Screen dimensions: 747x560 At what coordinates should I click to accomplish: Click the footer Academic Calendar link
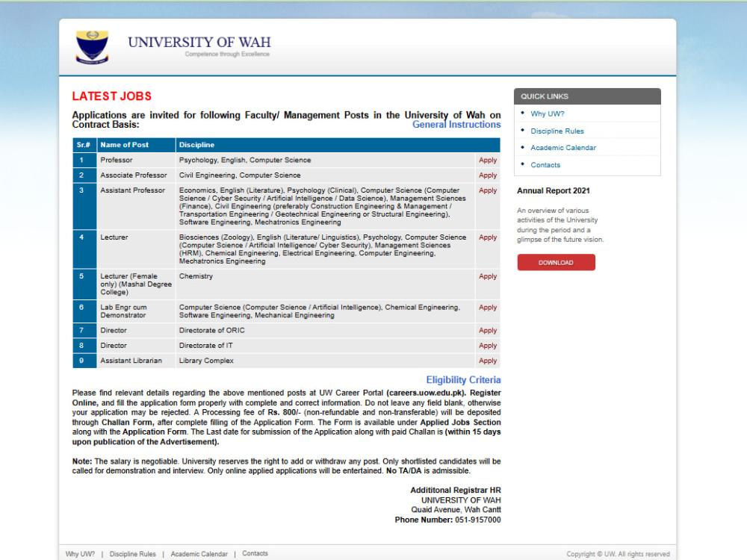point(199,554)
